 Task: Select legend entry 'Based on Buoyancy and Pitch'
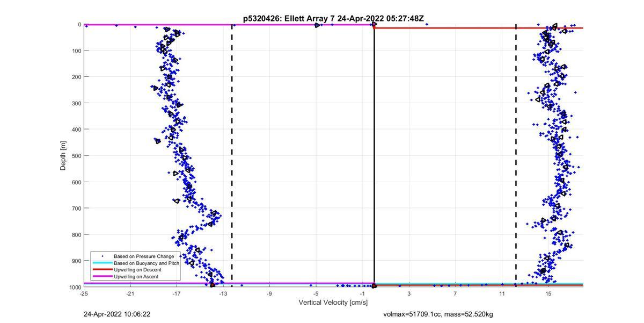pyautogui.click(x=147, y=263)
